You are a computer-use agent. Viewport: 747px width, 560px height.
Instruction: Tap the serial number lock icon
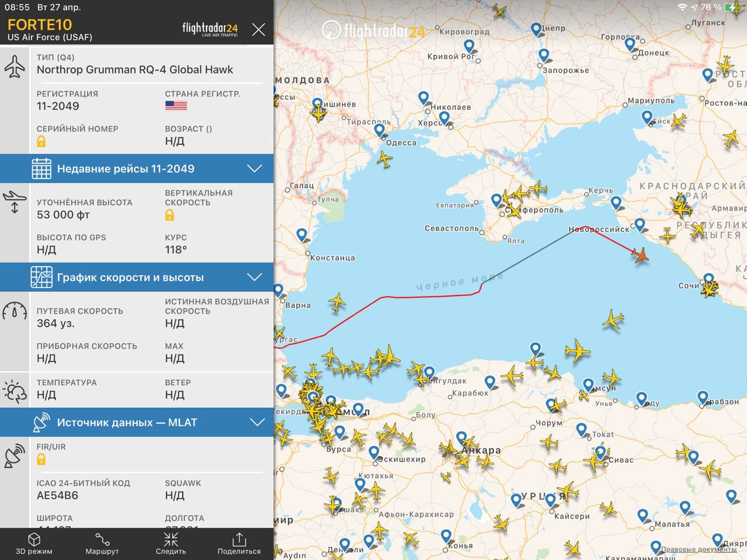pos(41,141)
